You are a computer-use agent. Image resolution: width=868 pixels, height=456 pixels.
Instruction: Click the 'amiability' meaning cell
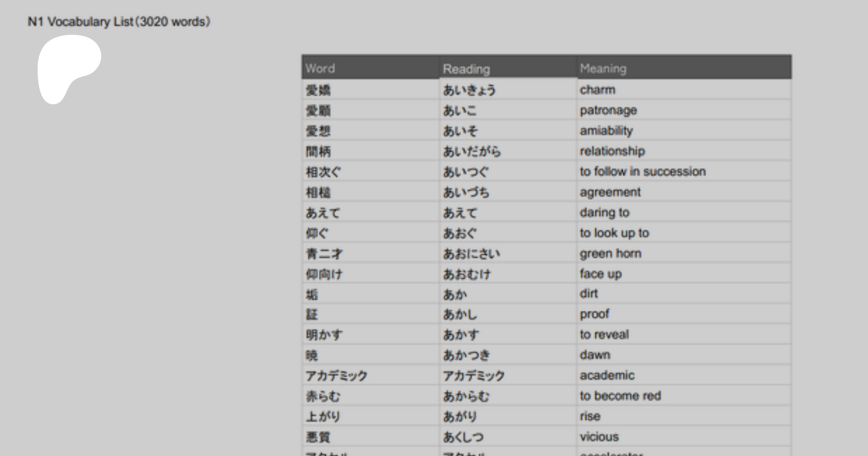(x=606, y=131)
